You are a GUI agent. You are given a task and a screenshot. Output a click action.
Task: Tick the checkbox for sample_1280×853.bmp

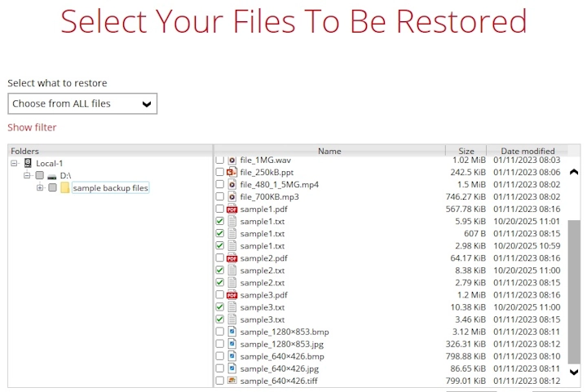click(220, 332)
